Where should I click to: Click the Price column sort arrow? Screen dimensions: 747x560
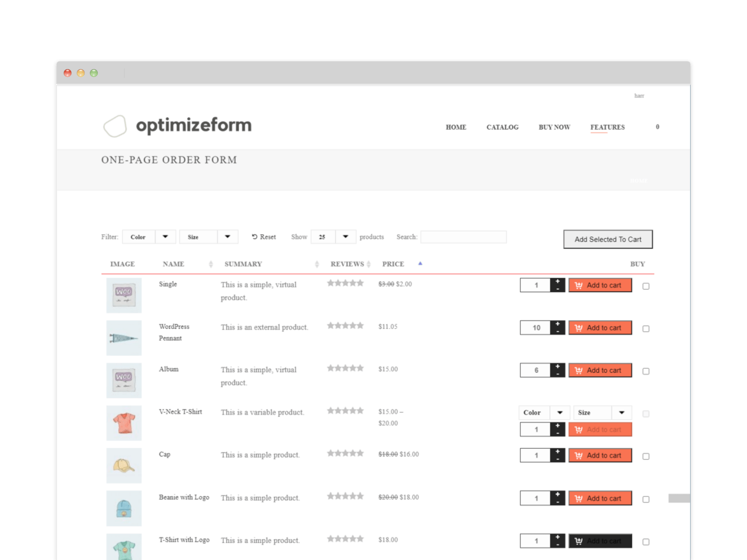point(420,263)
